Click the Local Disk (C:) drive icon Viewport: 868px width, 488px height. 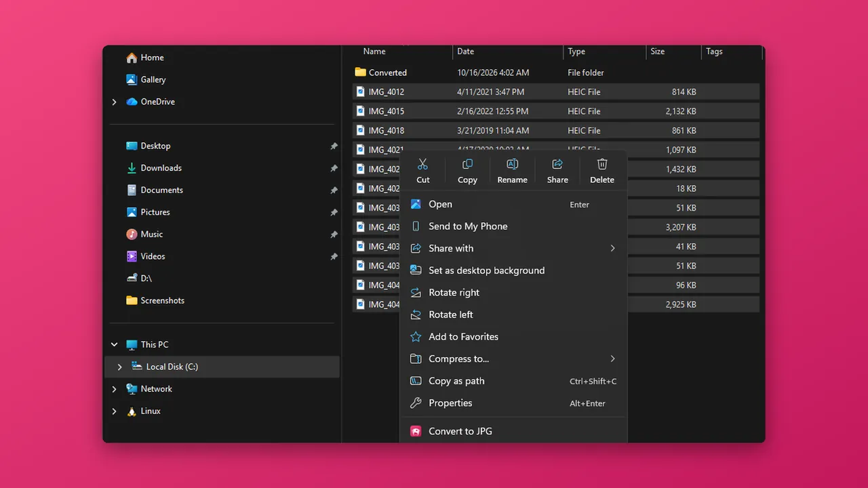137,366
